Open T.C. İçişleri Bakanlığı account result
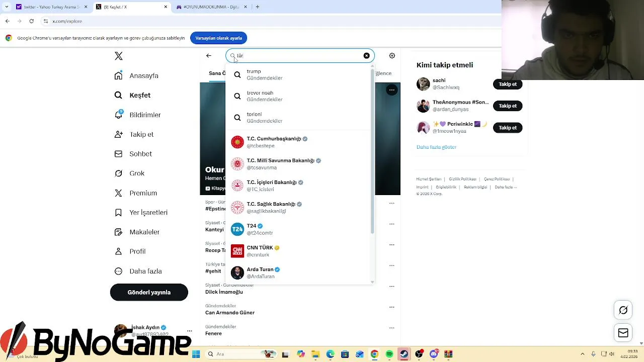 pyautogui.click(x=298, y=186)
